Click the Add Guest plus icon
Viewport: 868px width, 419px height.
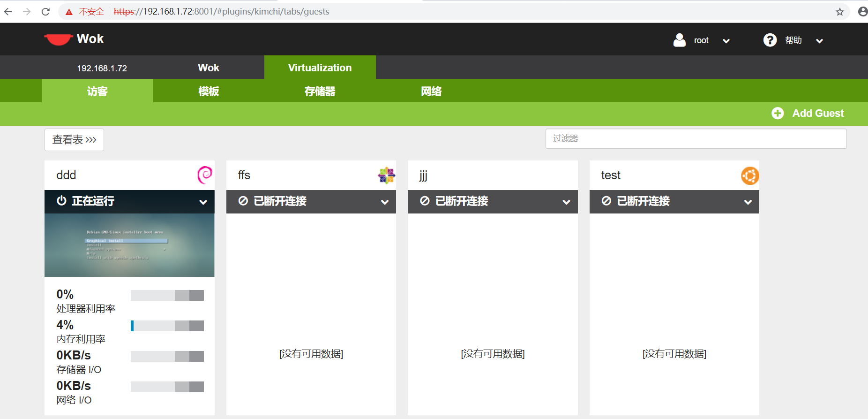pos(778,113)
